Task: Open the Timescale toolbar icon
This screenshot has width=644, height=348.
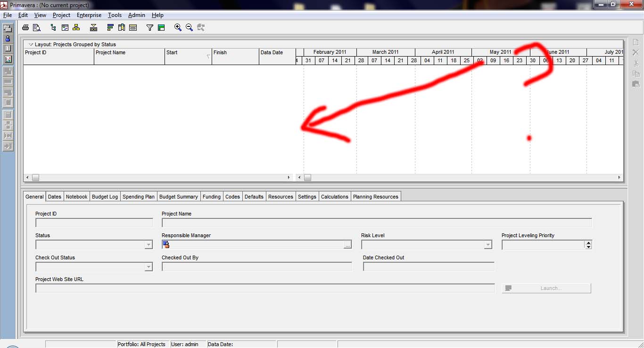Action: (133, 28)
